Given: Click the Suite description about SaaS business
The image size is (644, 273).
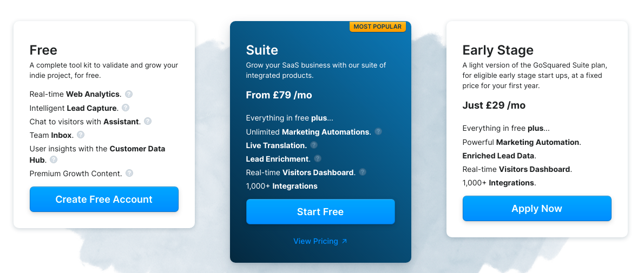Looking at the screenshot, I should tap(316, 70).
